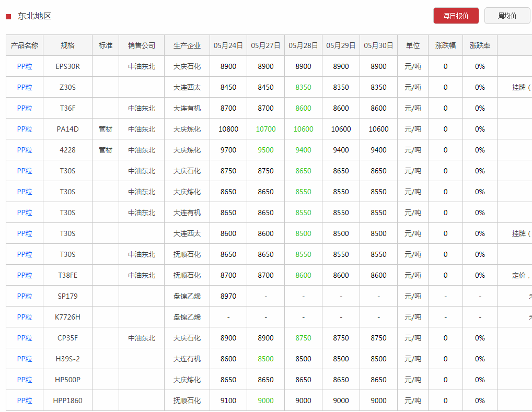Click 9100 price in HPP1860 row

228,401
